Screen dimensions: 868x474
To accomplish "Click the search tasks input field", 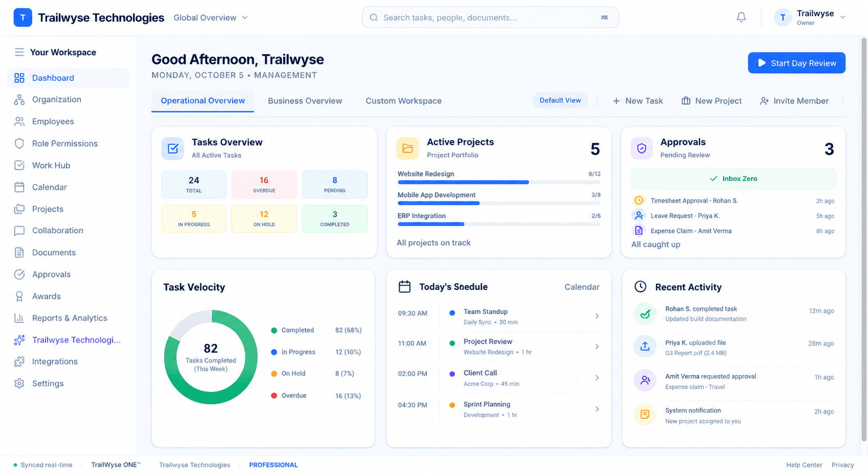I will [x=490, y=17].
